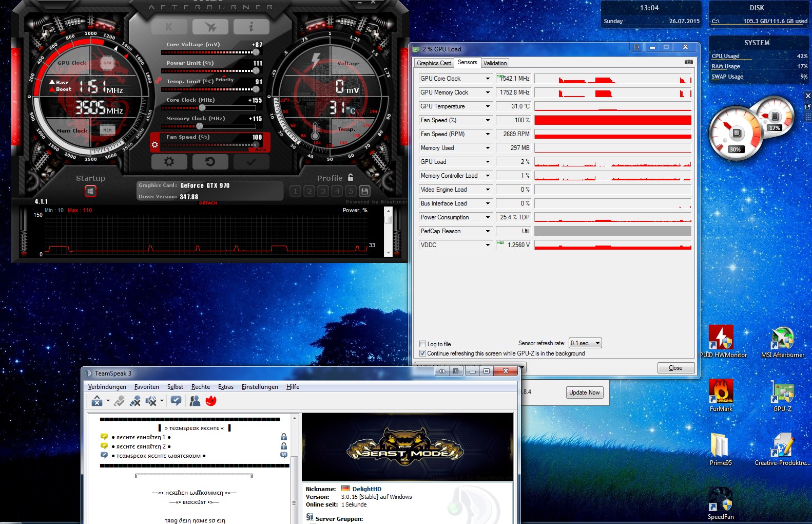812x524 pixels.
Task: Click the airplane icon button in Afterburner
Action: pyautogui.click(x=210, y=27)
